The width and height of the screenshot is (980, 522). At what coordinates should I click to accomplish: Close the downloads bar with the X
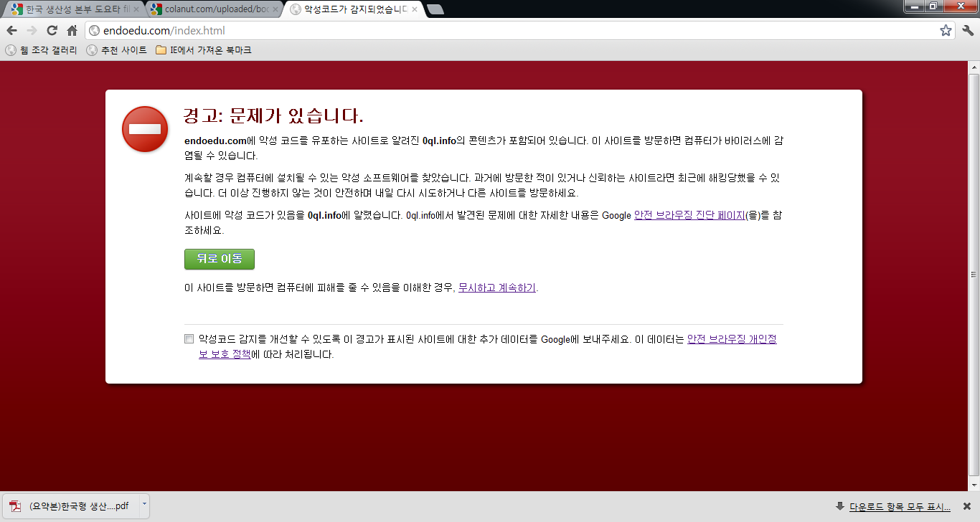(x=966, y=506)
